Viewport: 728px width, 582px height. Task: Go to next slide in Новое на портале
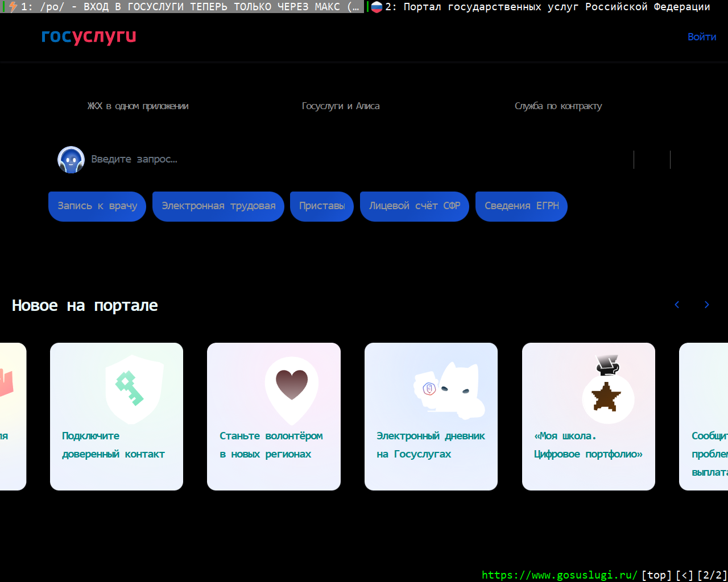(707, 305)
